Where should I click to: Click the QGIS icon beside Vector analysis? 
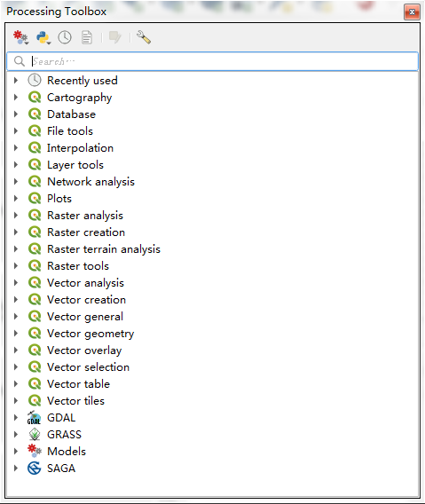(x=35, y=282)
